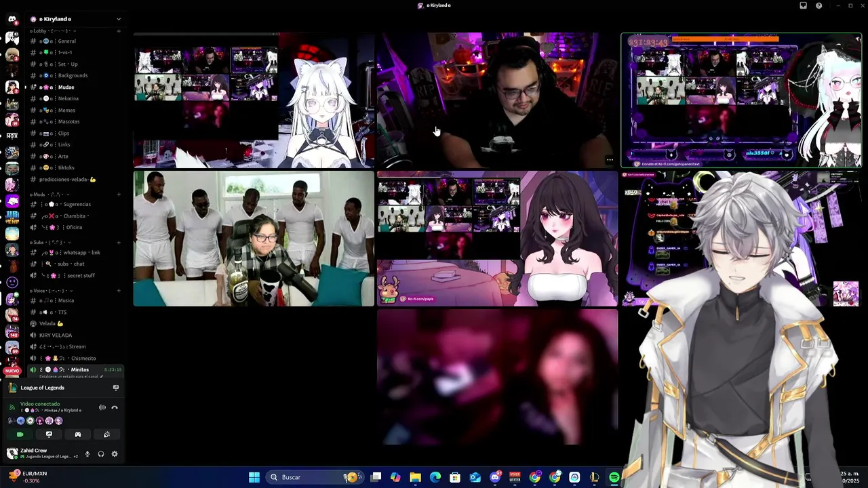Open the TTS channel
Screen dimensions: 868x488
tap(75, 312)
